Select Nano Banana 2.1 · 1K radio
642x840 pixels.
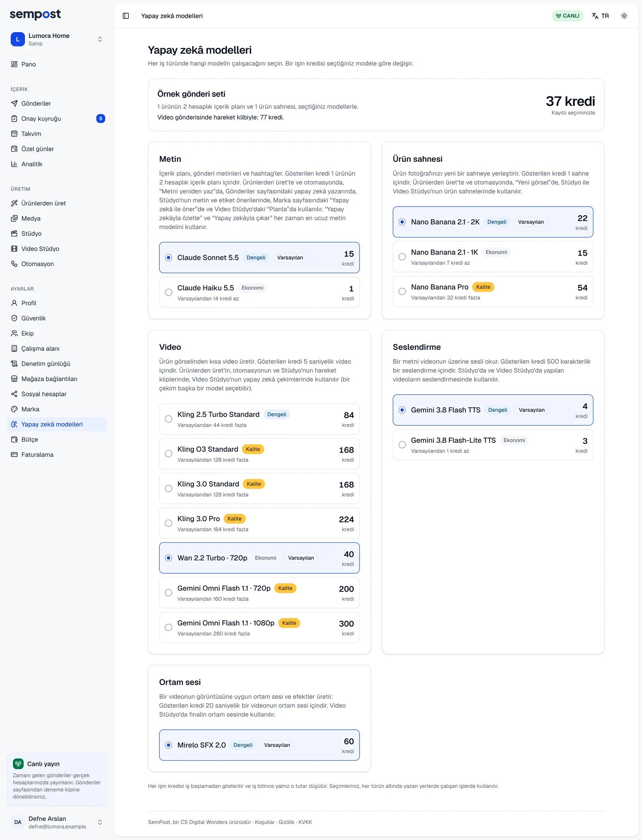(402, 257)
